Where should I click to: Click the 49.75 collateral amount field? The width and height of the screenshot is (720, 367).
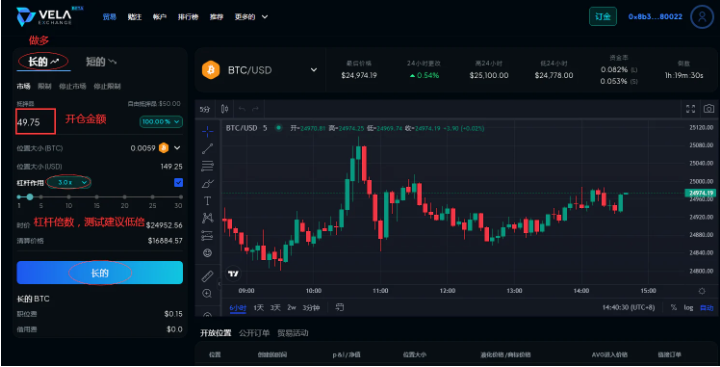click(35, 122)
